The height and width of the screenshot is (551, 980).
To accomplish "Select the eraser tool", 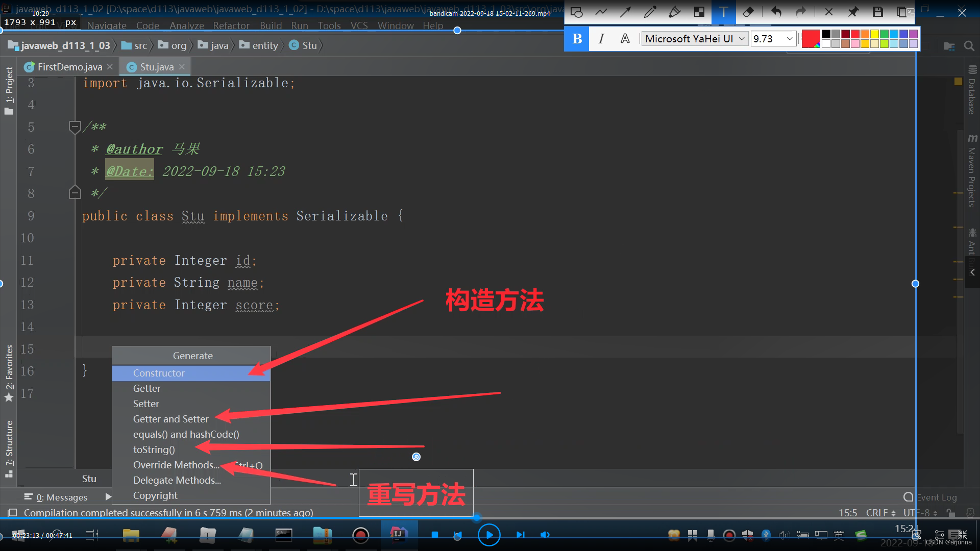I will 748,12.
